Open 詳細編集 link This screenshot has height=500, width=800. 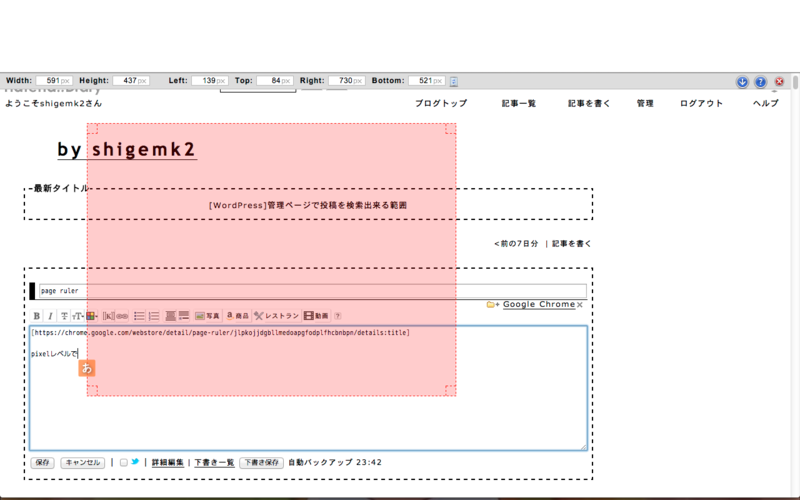click(167, 463)
